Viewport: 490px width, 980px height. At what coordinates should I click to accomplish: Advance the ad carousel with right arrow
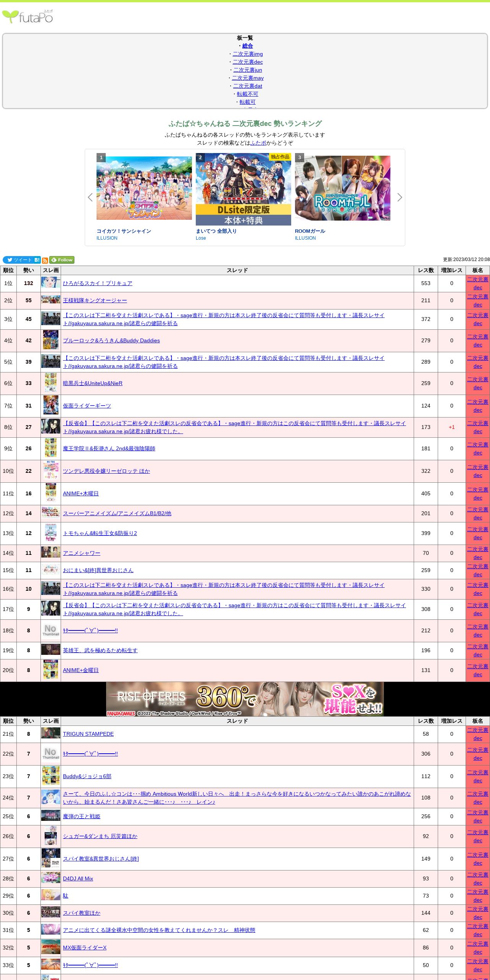(400, 197)
